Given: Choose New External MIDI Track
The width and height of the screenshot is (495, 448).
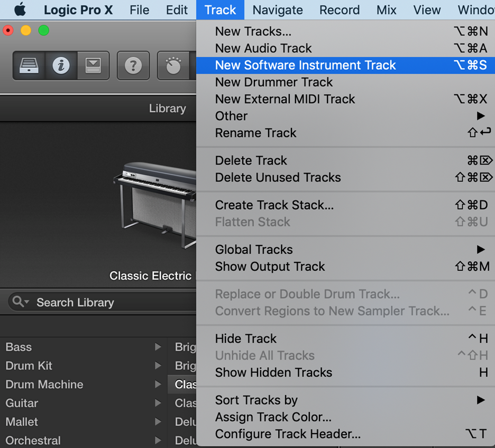Looking at the screenshot, I should click(x=346, y=99).
